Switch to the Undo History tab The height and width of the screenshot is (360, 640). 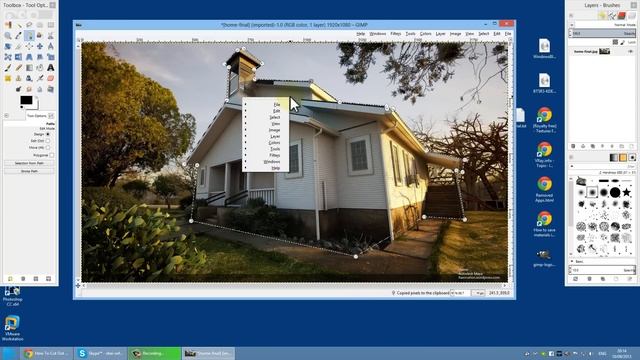(x=602, y=16)
